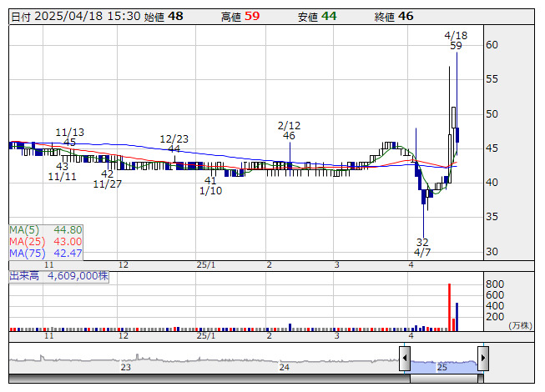This screenshot has width=545, height=392.
Task: Click the 11/13 45 annotation
Action: pos(70,138)
